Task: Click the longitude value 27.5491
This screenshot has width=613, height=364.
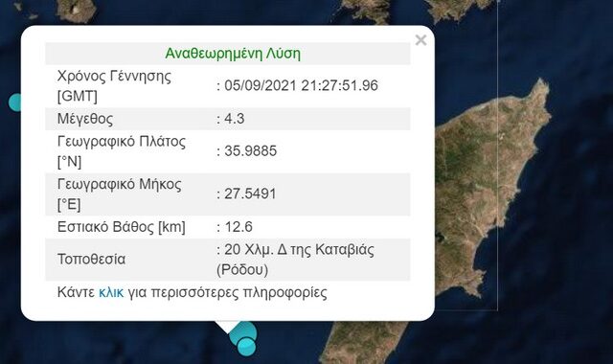Action: (250, 193)
